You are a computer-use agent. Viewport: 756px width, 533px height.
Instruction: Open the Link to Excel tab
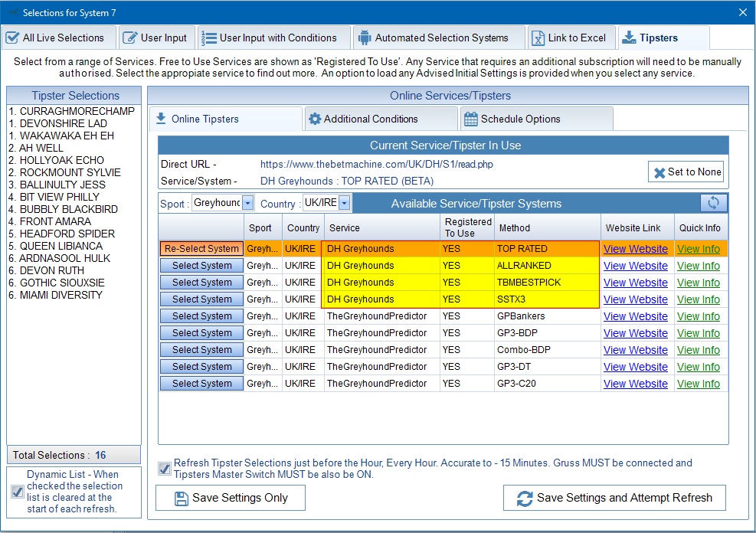(571, 38)
